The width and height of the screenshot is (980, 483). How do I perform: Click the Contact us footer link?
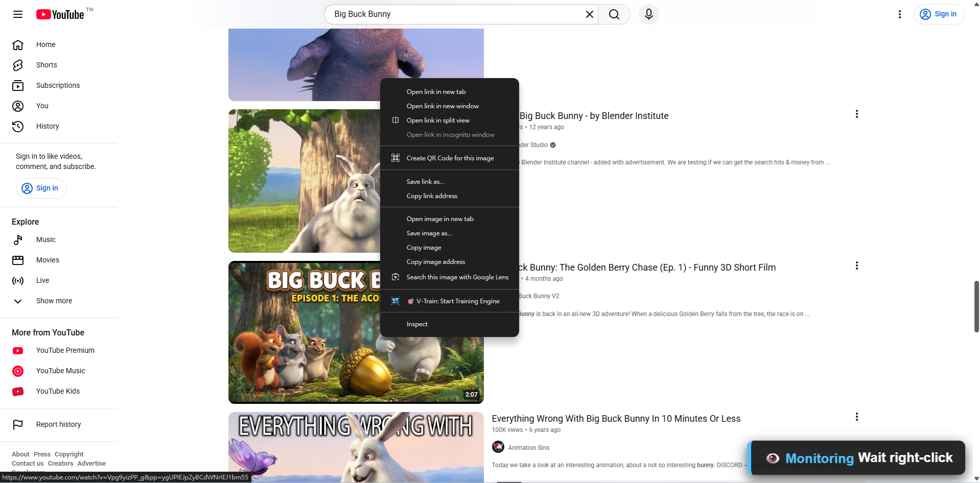[28, 463]
